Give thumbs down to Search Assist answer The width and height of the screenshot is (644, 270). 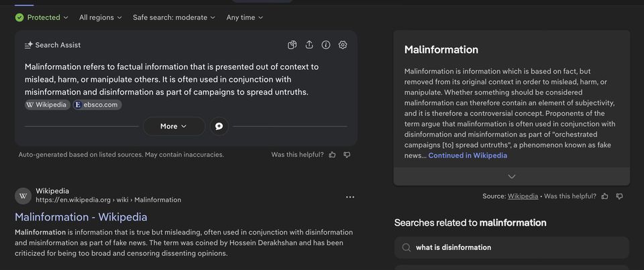coord(347,155)
